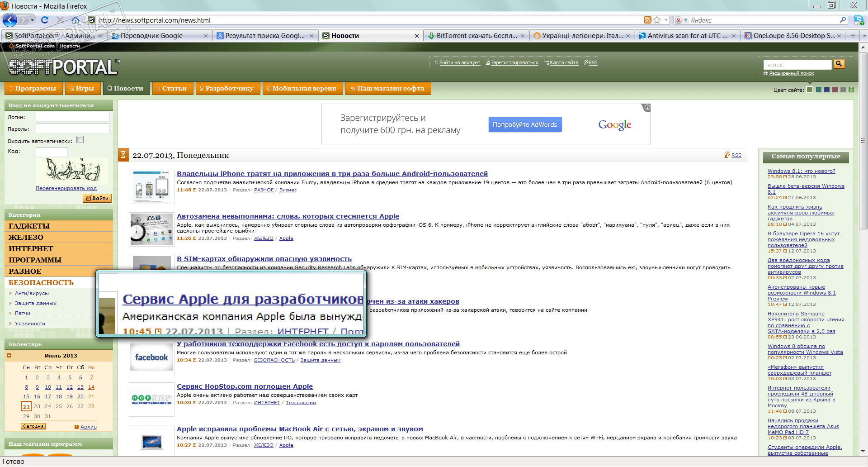Image resolution: width=868 pixels, height=467 pixels.
Task: Switch to the SoftPortal.com Админи tab
Action: click(54, 36)
